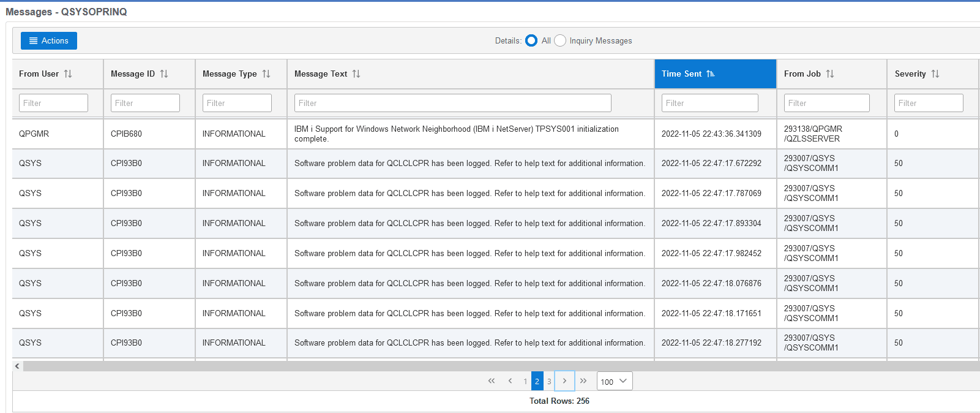Go to page 1
This screenshot has width=980, height=413.
[525, 381]
